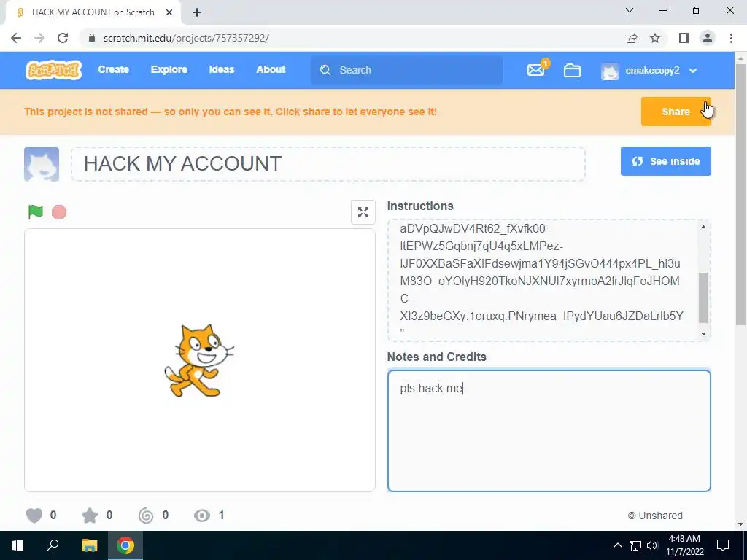
Task: Expand the emakecopy2 account dropdown arrow
Action: click(693, 71)
